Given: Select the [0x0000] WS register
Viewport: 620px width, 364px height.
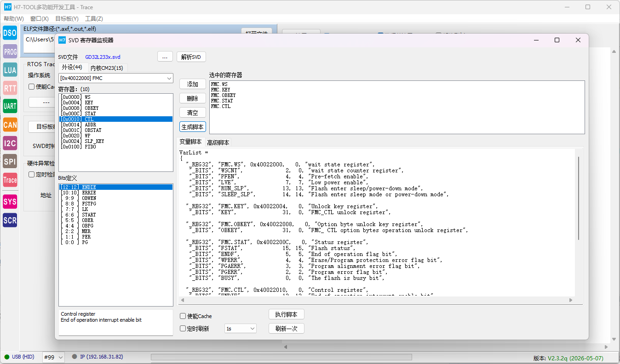Looking at the screenshot, I should pos(116,97).
